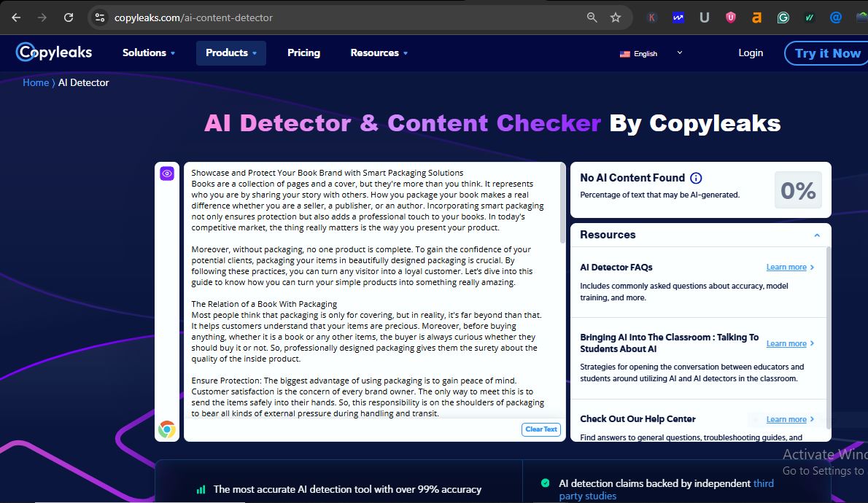868x503 pixels.
Task: Open the K extension icon
Action: [x=651, y=17]
